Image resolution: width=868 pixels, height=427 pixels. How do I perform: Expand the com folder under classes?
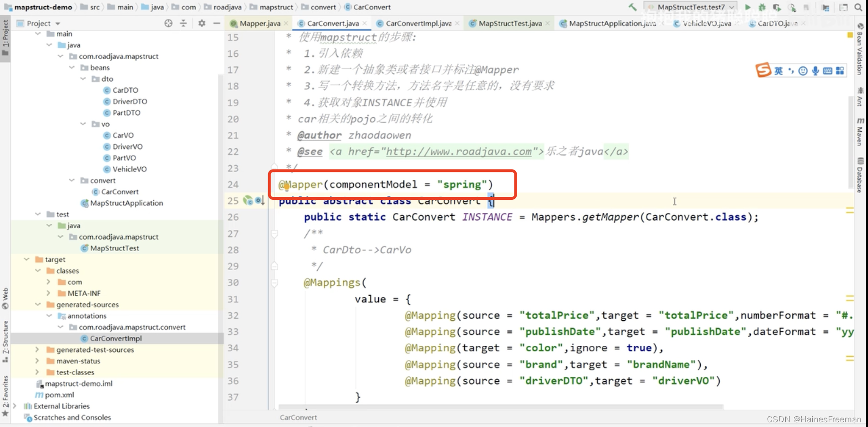pyautogui.click(x=49, y=282)
